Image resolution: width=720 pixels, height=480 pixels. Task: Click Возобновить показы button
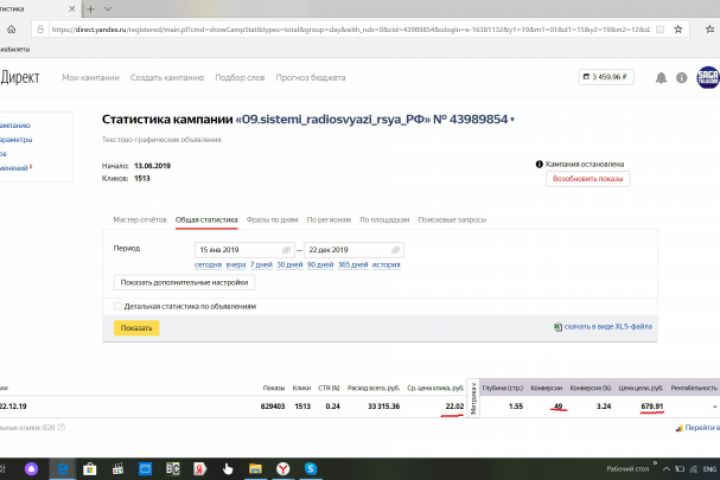[588, 179]
